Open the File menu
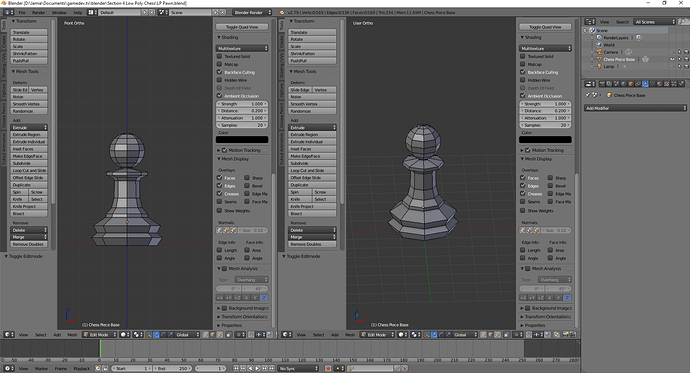Screen dimensions: 690x373 coord(22,12)
